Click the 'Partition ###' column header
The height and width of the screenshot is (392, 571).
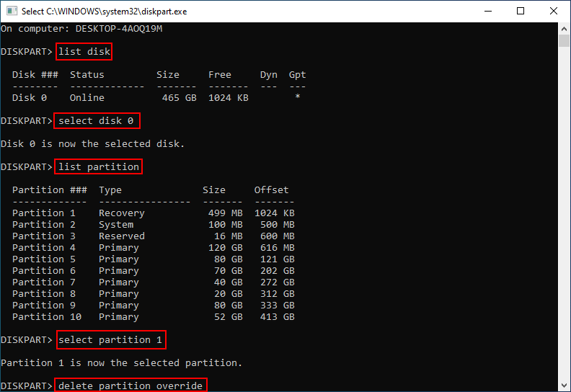pos(50,190)
